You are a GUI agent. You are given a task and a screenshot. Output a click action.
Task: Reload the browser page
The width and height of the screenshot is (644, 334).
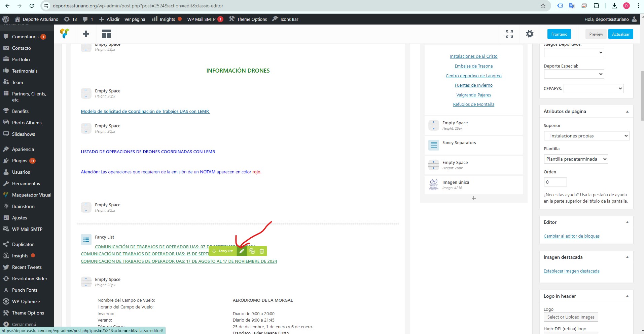(32, 6)
